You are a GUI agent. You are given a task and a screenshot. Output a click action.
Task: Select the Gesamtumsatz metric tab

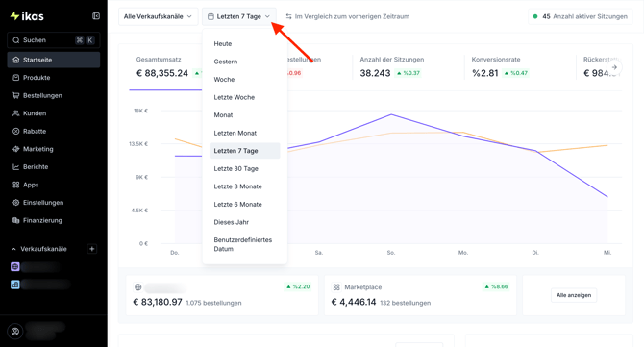click(x=165, y=67)
